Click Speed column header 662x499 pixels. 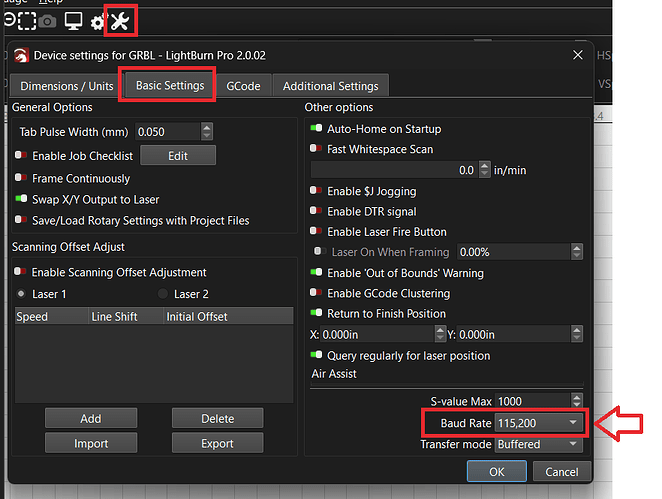[x=52, y=316]
